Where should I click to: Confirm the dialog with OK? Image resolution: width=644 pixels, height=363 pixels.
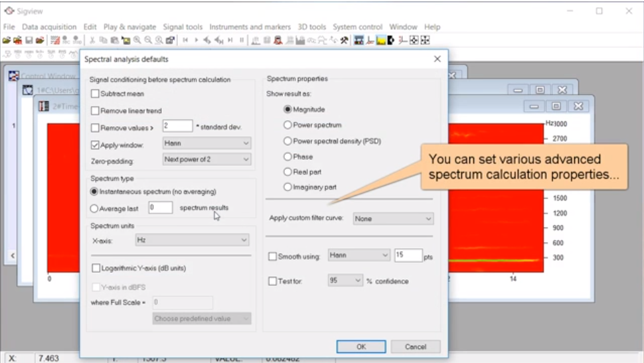[x=361, y=346]
